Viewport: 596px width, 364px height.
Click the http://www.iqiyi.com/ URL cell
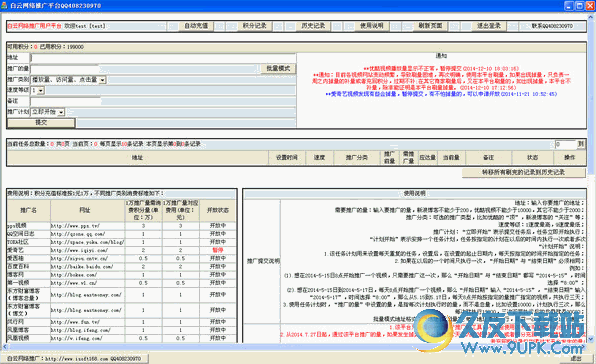click(87, 250)
